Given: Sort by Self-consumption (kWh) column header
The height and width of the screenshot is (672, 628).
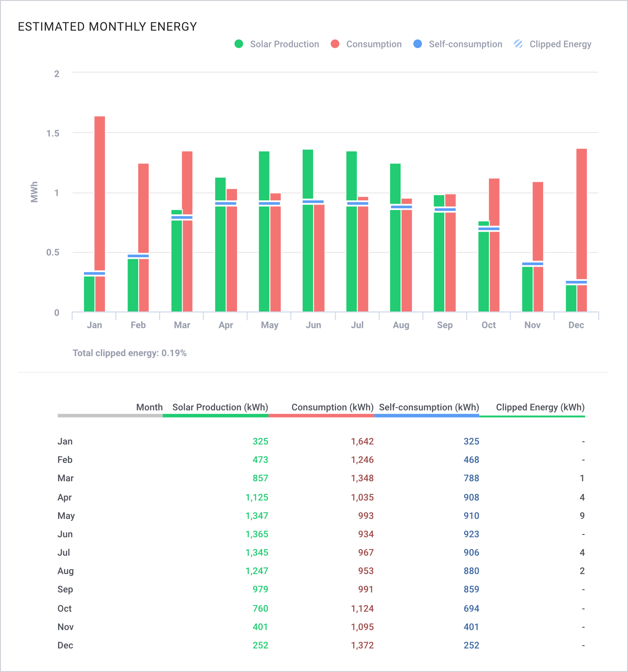Looking at the screenshot, I should [x=429, y=407].
